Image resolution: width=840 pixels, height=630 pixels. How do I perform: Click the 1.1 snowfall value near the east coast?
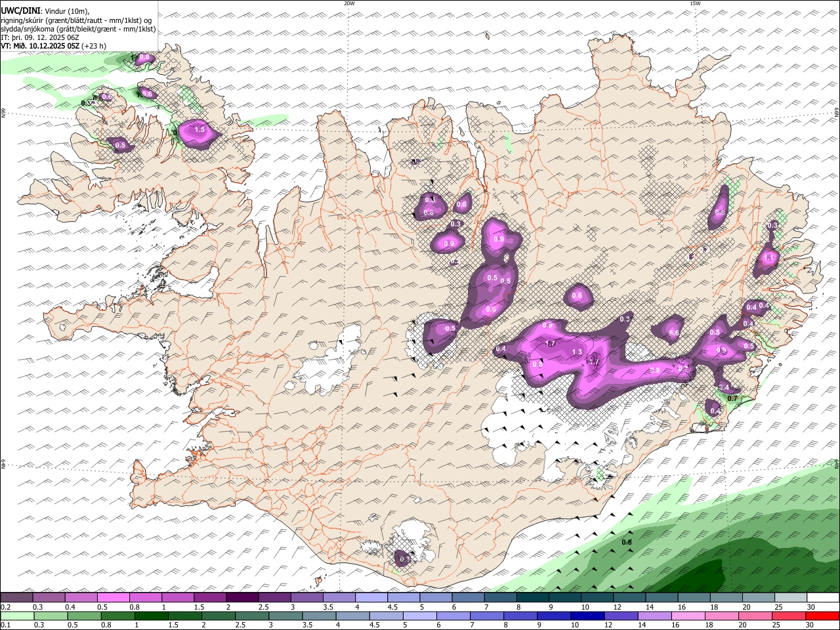pos(768,258)
